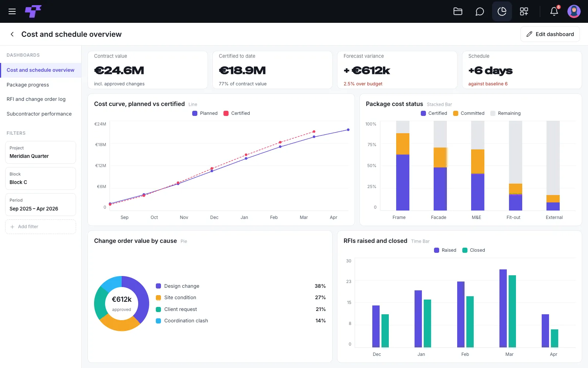Toggle Remaining series in package legend
Viewport: 588px width, 368px height.
tap(506, 113)
